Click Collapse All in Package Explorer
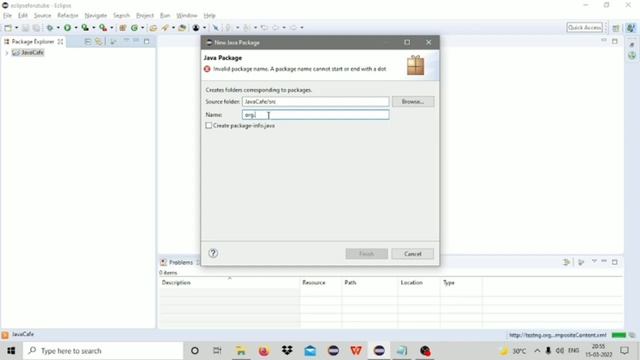Image resolution: width=640 pixels, height=360 pixels. (x=87, y=41)
